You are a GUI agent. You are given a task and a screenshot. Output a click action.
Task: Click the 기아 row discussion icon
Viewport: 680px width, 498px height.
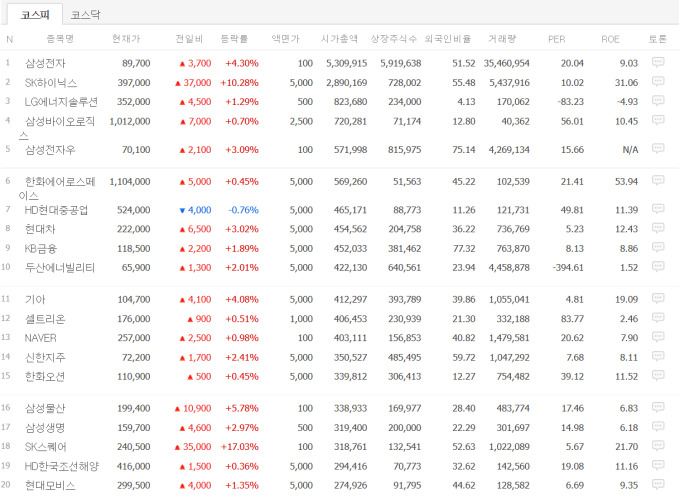point(658,299)
